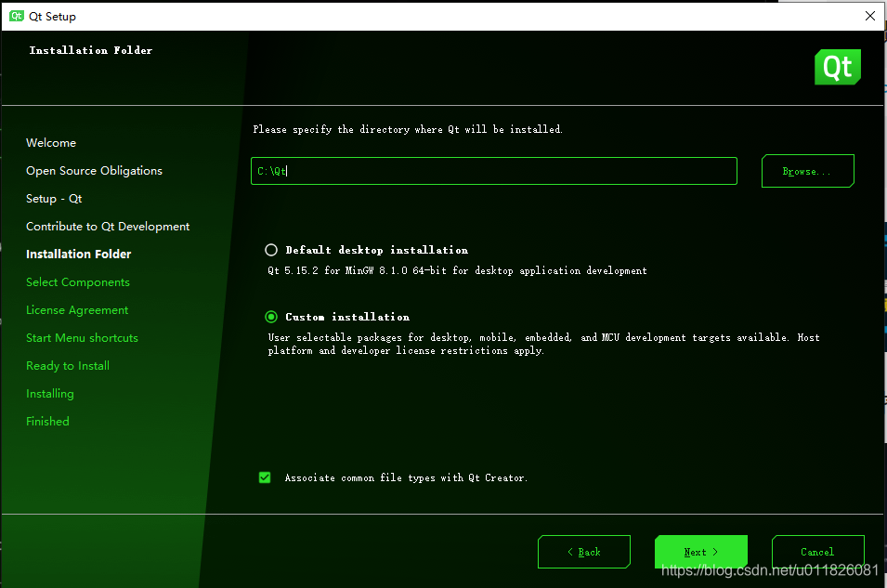This screenshot has width=887, height=588.
Task: Click the Default desktop installation label
Action: tap(377, 250)
